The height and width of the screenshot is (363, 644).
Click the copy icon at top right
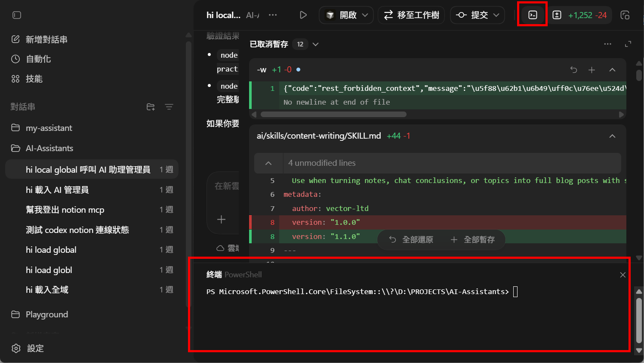click(x=625, y=15)
